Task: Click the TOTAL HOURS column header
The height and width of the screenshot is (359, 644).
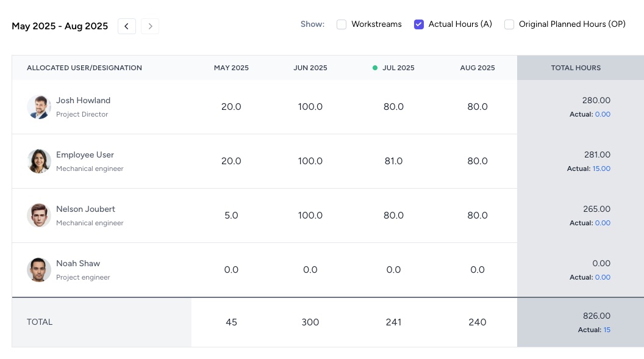Action: point(576,68)
